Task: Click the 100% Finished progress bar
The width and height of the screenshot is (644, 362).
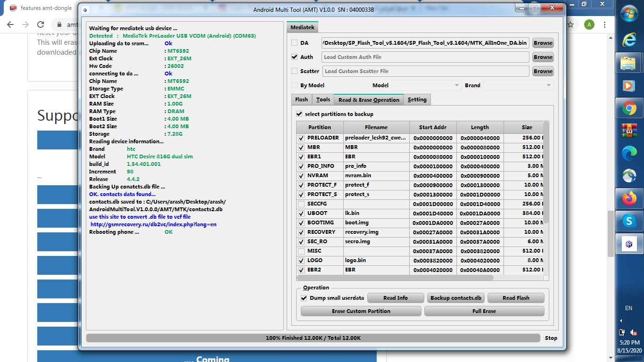Action: click(313, 338)
